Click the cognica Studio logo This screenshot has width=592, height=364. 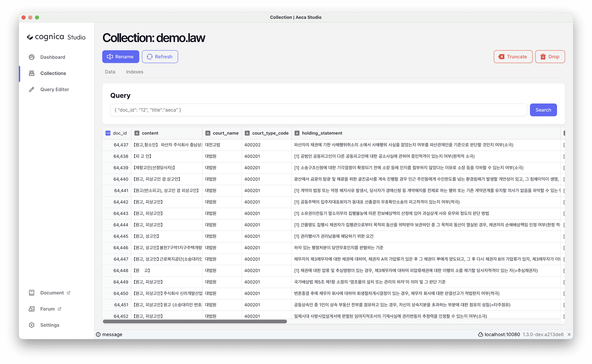point(56,37)
